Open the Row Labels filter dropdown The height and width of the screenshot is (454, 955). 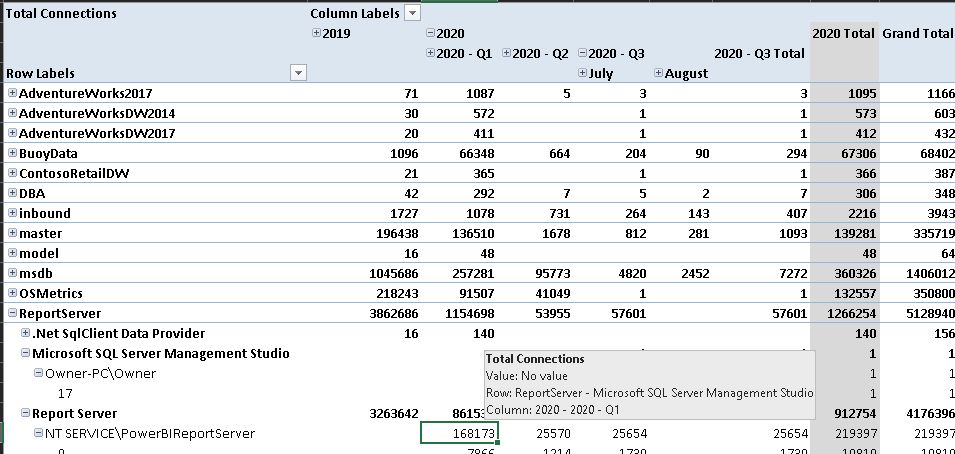[x=298, y=73]
